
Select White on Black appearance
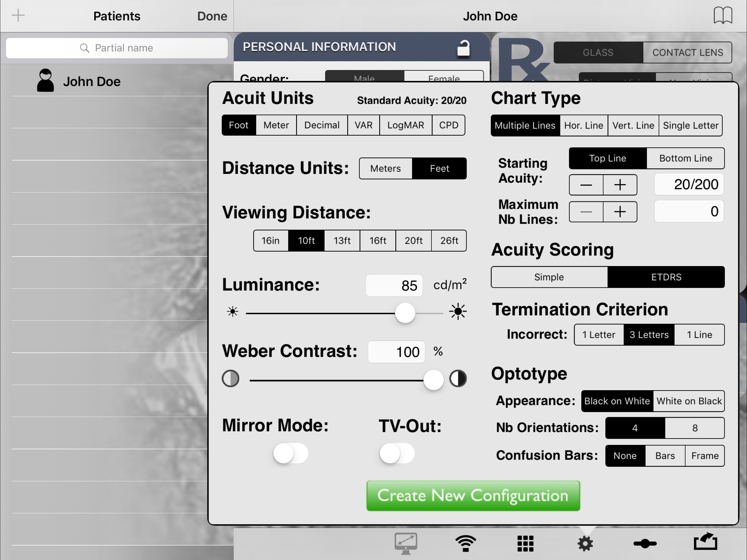(x=688, y=401)
